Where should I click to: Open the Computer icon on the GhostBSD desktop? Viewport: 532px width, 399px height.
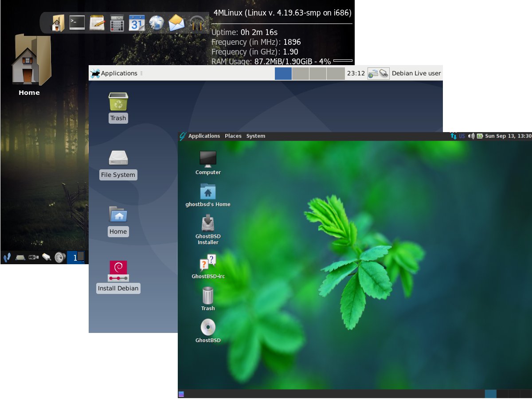[208, 159]
